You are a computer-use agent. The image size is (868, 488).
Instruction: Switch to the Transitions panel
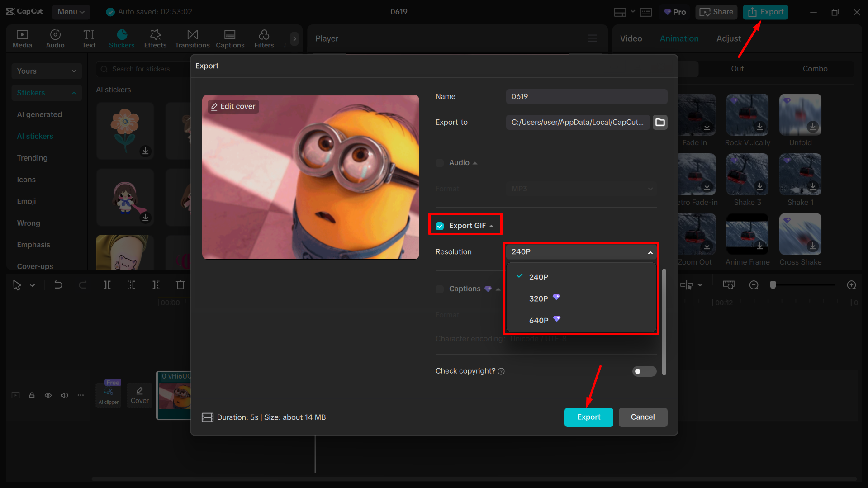(192, 38)
